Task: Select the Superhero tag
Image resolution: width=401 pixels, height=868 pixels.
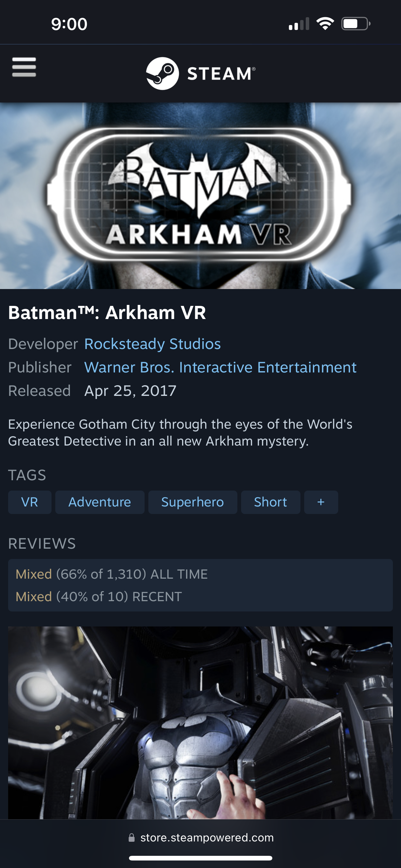Action: pyautogui.click(x=193, y=502)
